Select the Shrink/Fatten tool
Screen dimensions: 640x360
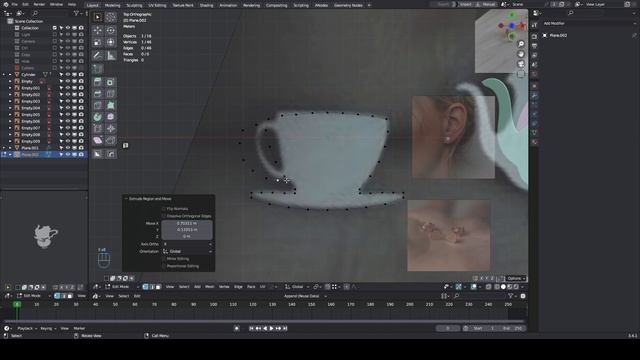pyautogui.click(x=110, y=129)
